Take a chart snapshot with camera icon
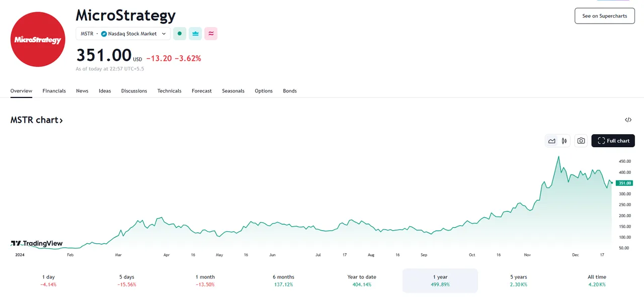644x297 pixels. pyautogui.click(x=581, y=141)
